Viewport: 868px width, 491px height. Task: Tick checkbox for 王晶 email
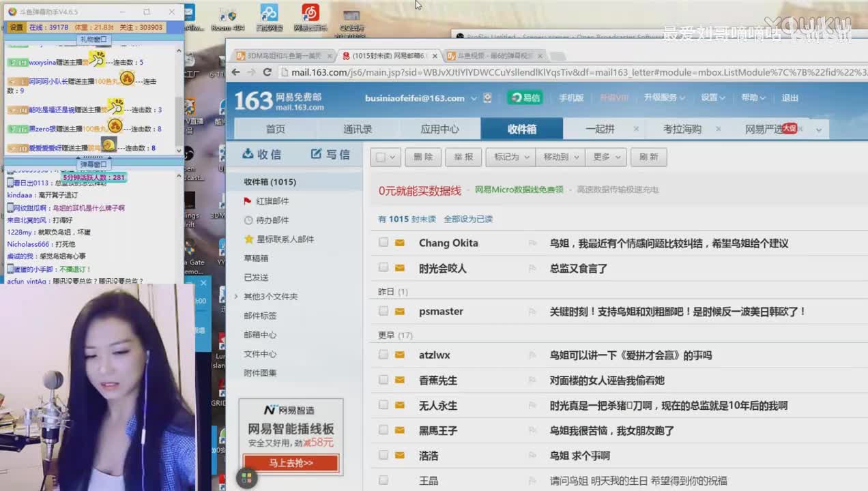coord(384,481)
